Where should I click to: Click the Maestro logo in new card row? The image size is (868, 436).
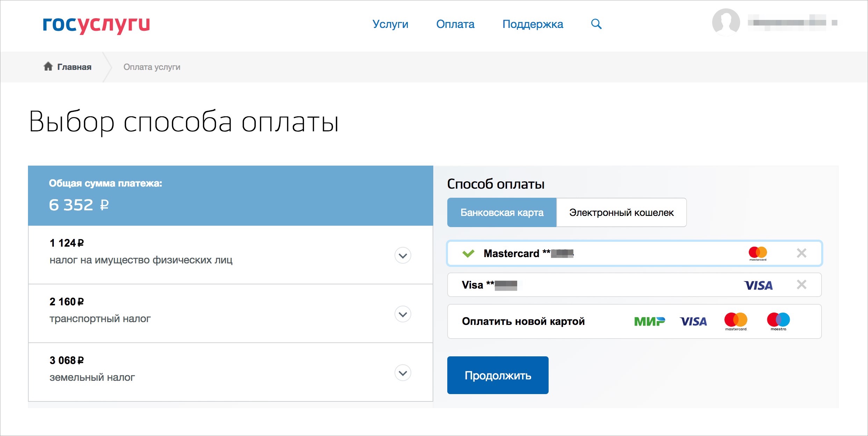coord(778,321)
